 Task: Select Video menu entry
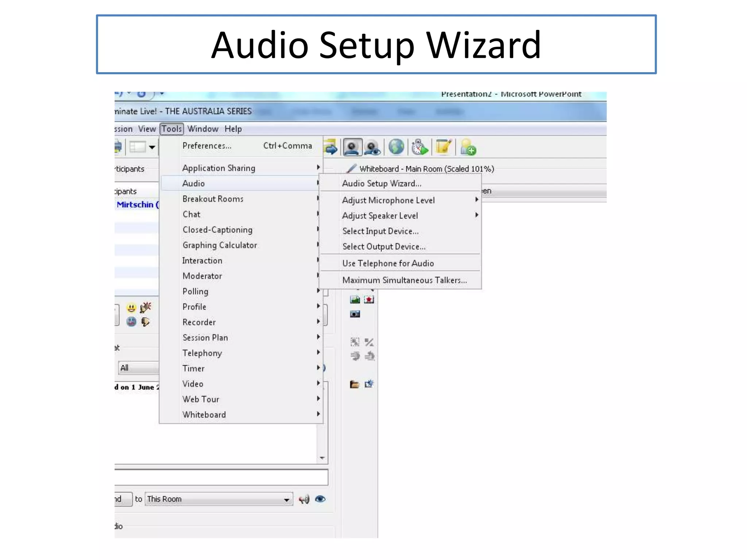[241, 384]
